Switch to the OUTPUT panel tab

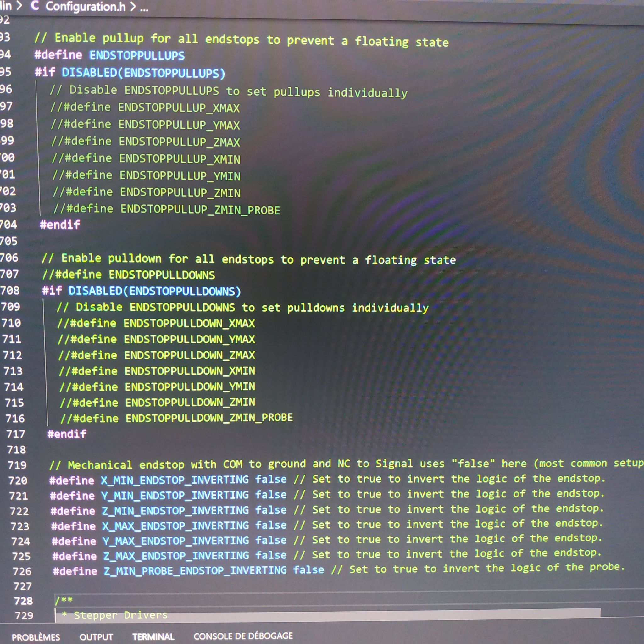click(96, 637)
